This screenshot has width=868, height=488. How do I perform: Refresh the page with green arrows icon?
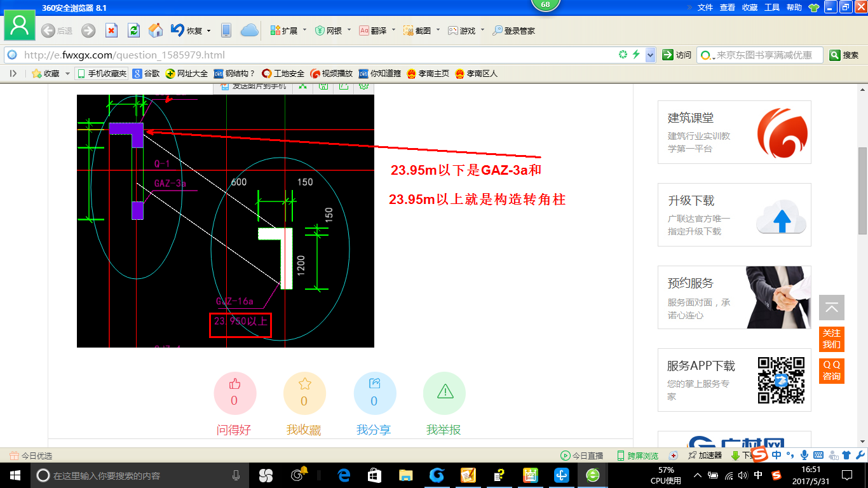(133, 30)
